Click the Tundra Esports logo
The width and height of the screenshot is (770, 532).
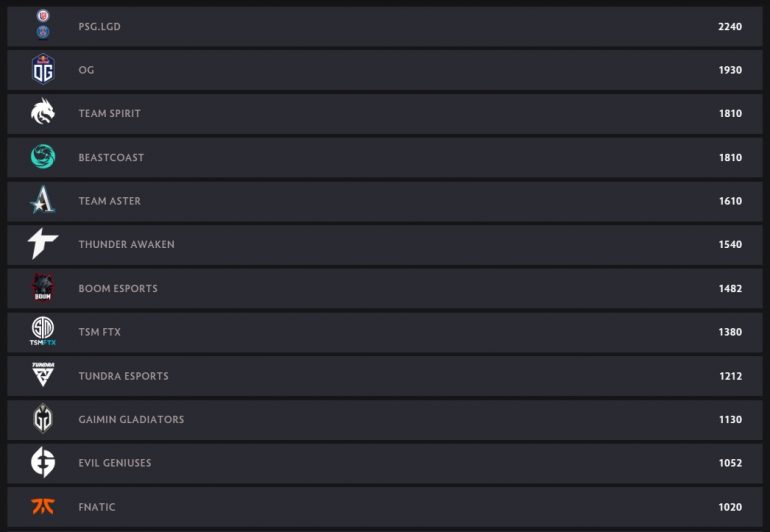[x=43, y=376]
